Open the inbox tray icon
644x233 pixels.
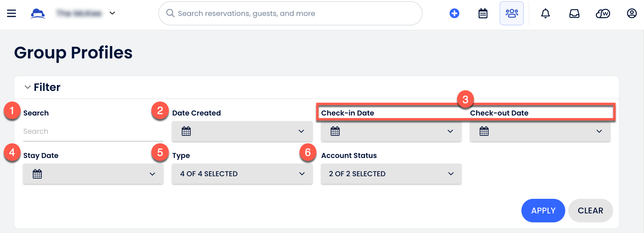[x=574, y=13]
